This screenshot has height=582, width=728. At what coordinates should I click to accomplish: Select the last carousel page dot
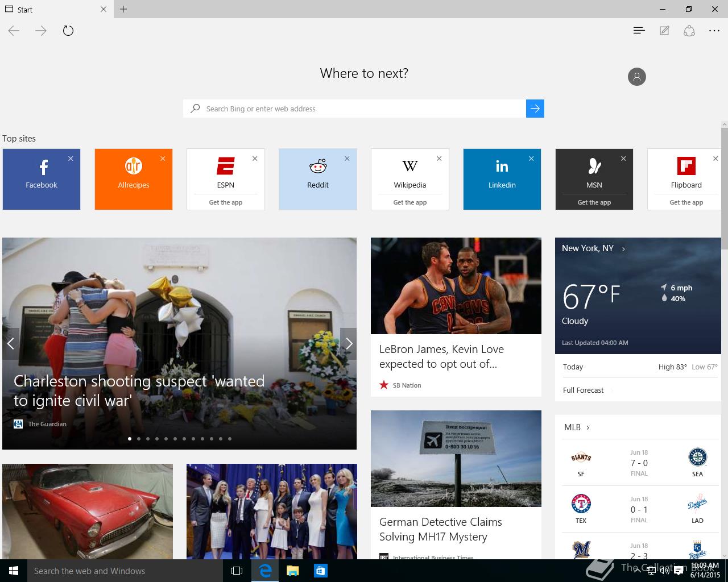click(x=230, y=439)
